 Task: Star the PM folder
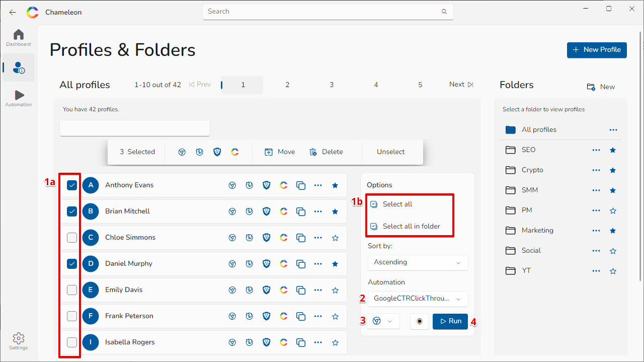(x=613, y=210)
